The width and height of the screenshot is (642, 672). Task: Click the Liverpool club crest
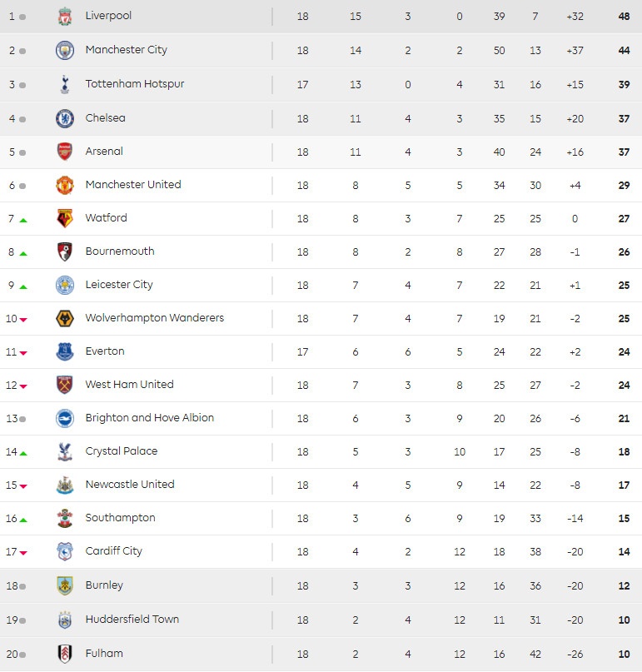point(64,17)
